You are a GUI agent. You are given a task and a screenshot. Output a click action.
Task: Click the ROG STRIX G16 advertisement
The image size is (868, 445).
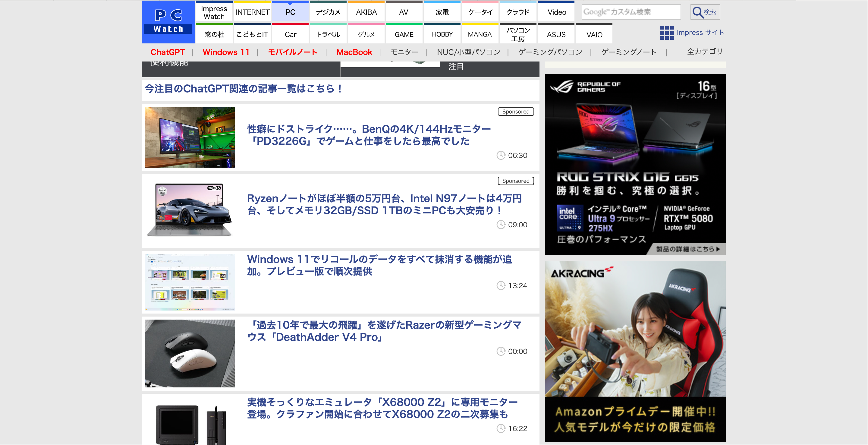click(635, 165)
